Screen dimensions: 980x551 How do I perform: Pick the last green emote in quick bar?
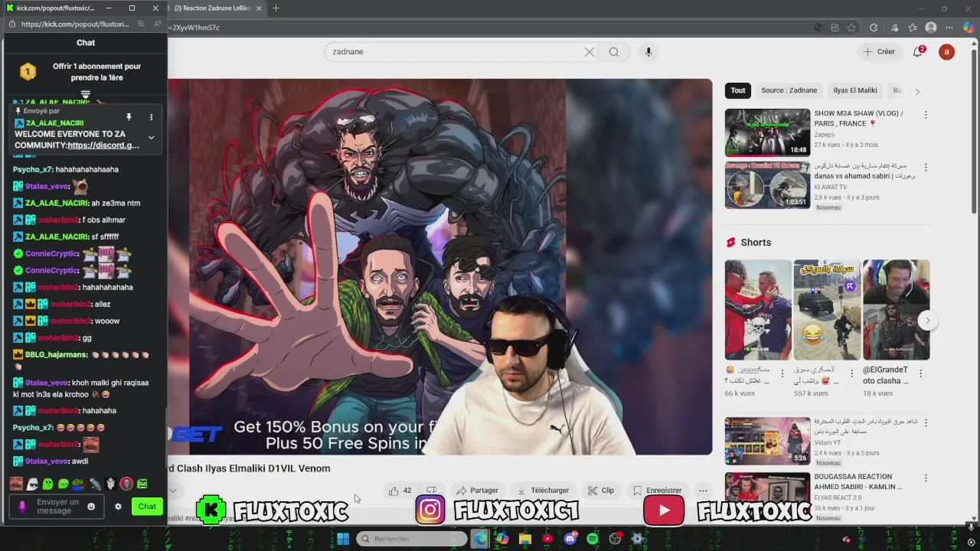142,484
